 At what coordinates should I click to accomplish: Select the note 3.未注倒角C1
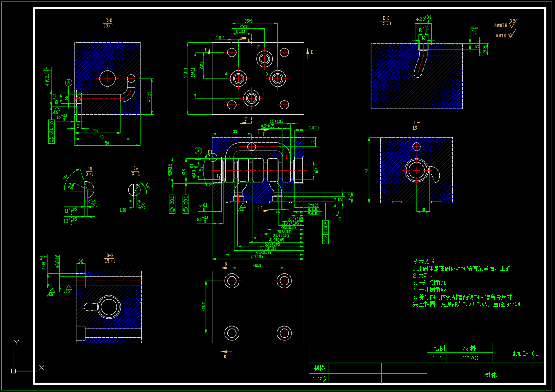point(429,283)
